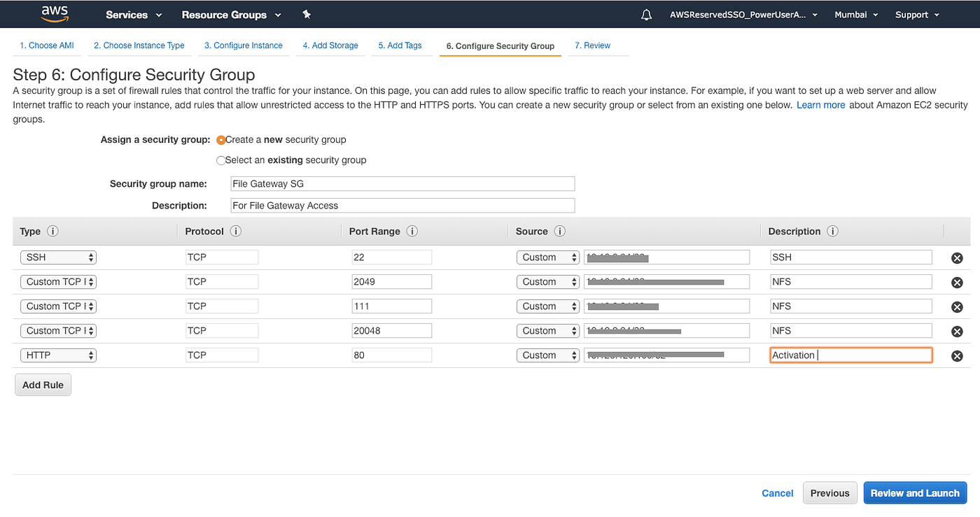
Task: Remove the NFS rule for port 2049
Action: [957, 282]
